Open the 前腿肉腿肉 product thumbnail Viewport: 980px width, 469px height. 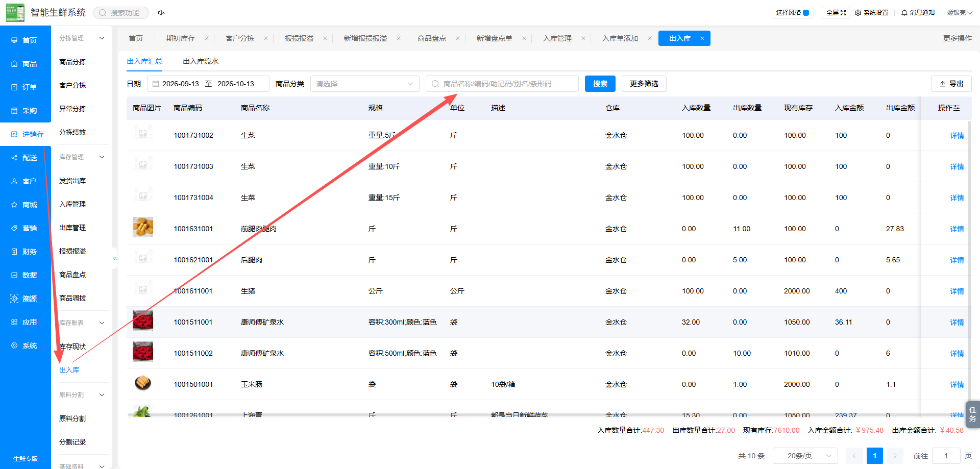pyautogui.click(x=143, y=227)
